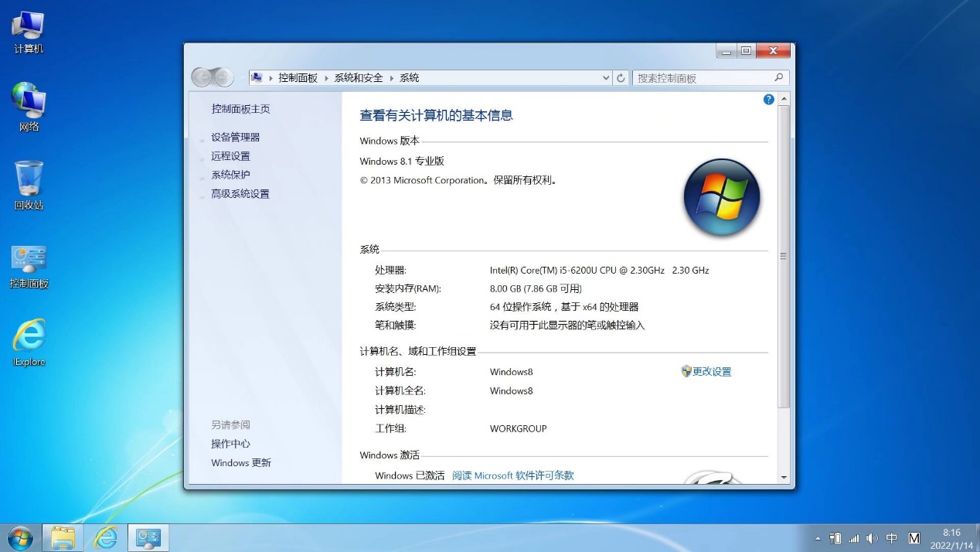
Task: Click the address bar location icon
Action: (257, 77)
